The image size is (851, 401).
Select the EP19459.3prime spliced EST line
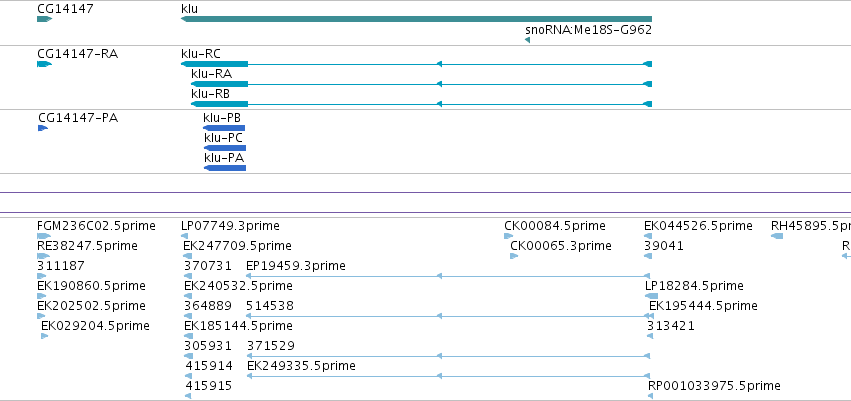point(448,276)
